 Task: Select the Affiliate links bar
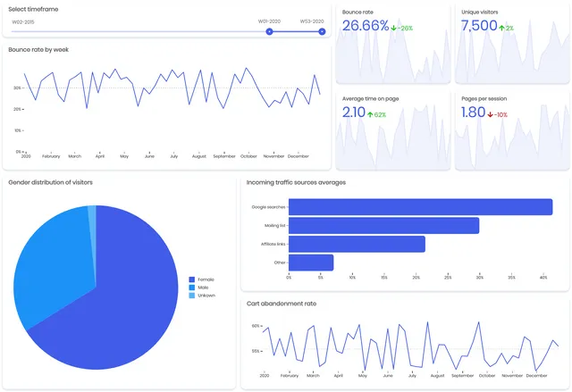(357, 244)
